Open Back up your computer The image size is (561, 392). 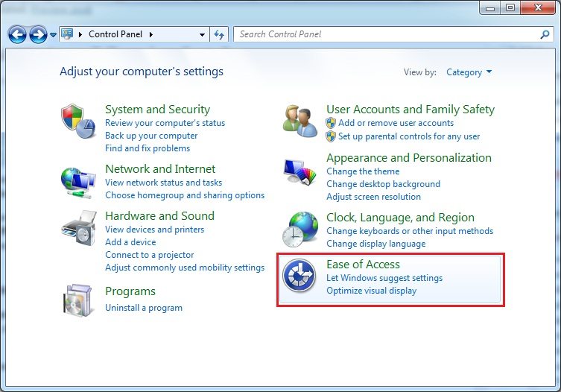[x=151, y=136]
